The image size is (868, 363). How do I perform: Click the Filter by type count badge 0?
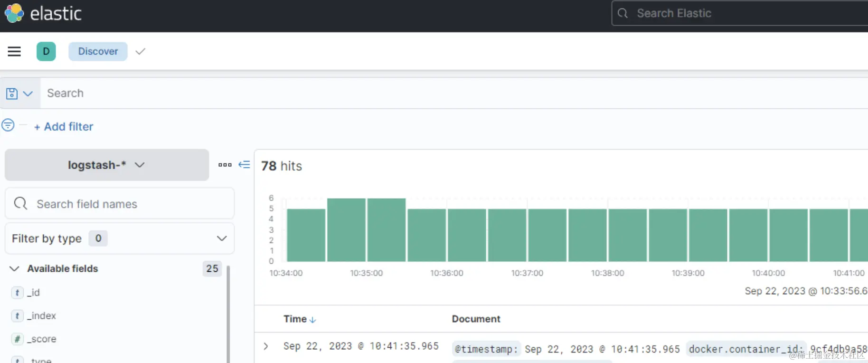98,239
